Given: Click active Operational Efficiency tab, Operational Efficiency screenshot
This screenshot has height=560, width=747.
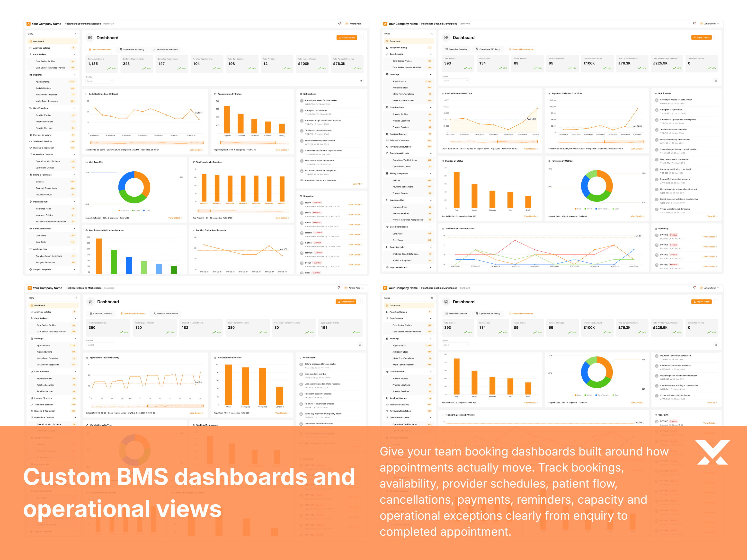Looking at the screenshot, I should click(132, 314).
